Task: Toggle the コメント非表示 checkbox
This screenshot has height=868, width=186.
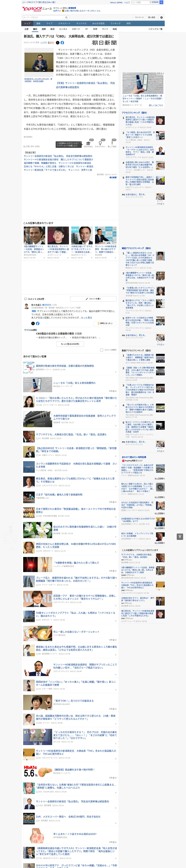Action: click(x=102, y=350)
